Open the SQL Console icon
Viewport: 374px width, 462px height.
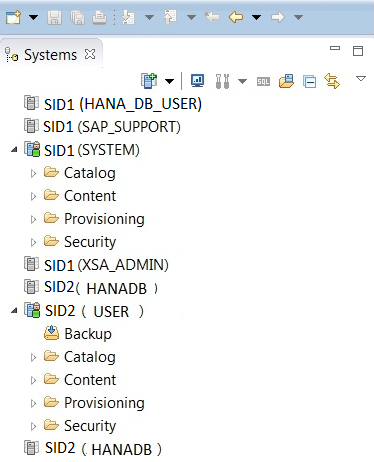263,82
